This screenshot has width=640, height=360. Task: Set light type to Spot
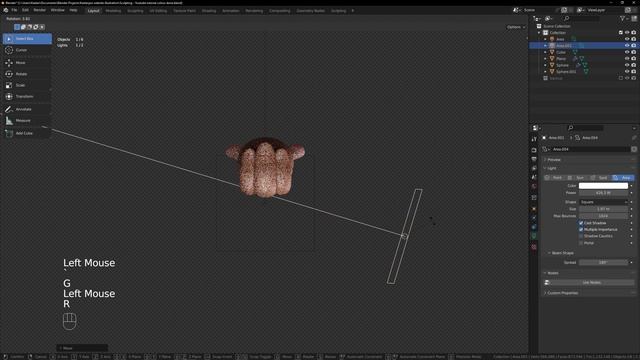(x=600, y=178)
